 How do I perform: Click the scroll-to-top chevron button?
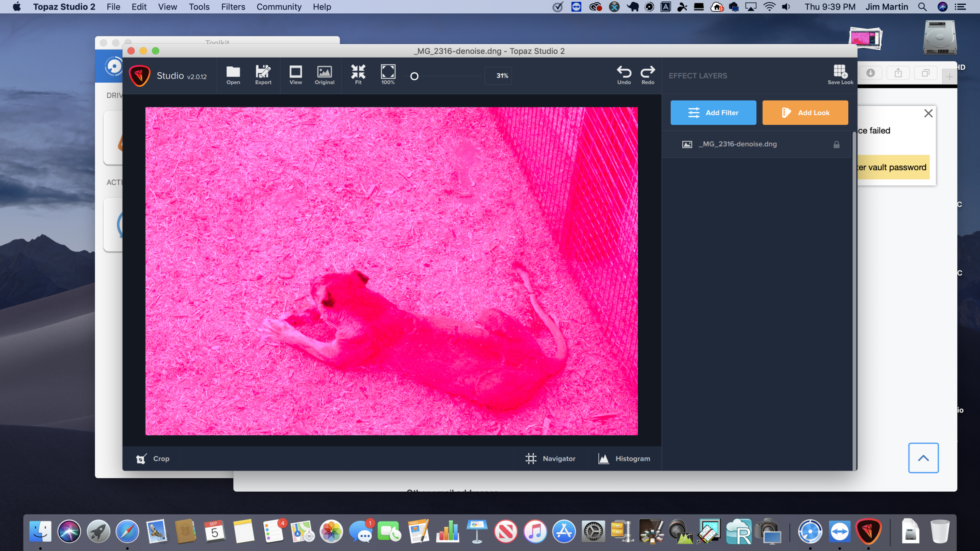(923, 458)
